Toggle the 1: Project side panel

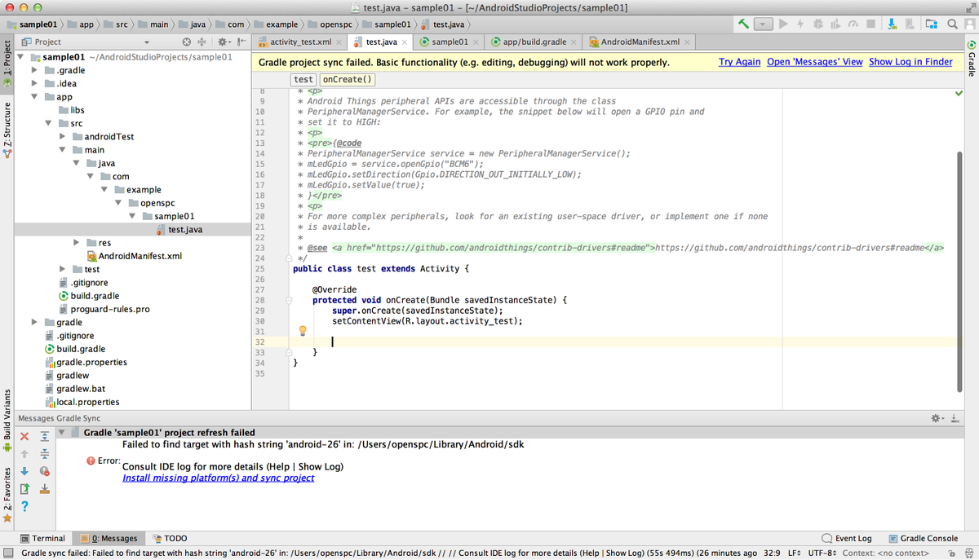click(x=7, y=63)
